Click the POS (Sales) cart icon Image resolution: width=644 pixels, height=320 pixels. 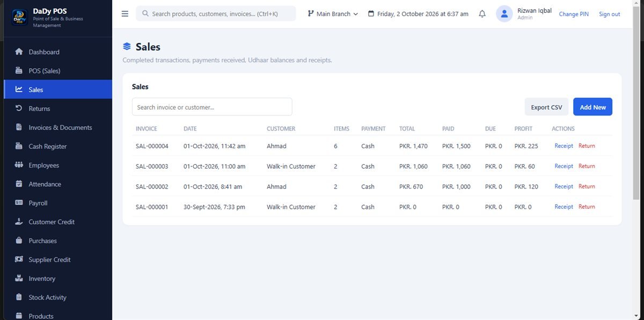click(19, 71)
